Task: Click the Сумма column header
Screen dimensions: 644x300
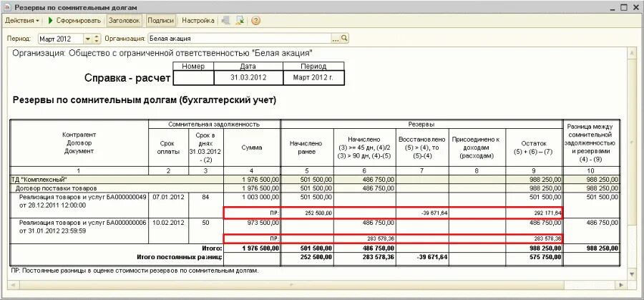Action: tap(252, 147)
